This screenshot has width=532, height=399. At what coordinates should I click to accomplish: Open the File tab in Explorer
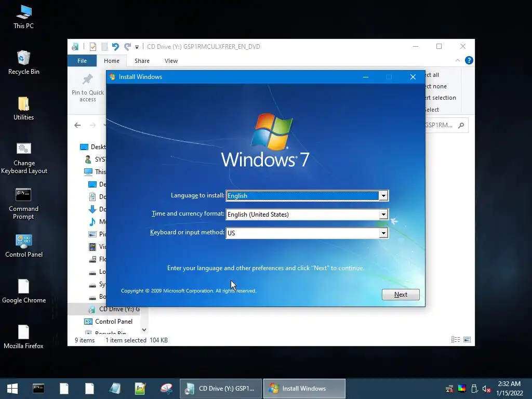[x=82, y=61]
